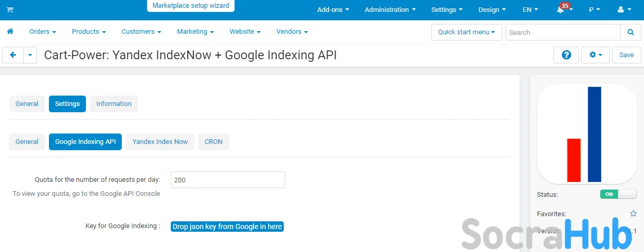Expand the caret next to back arrow

pyautogui.click(x=30, y=55)
